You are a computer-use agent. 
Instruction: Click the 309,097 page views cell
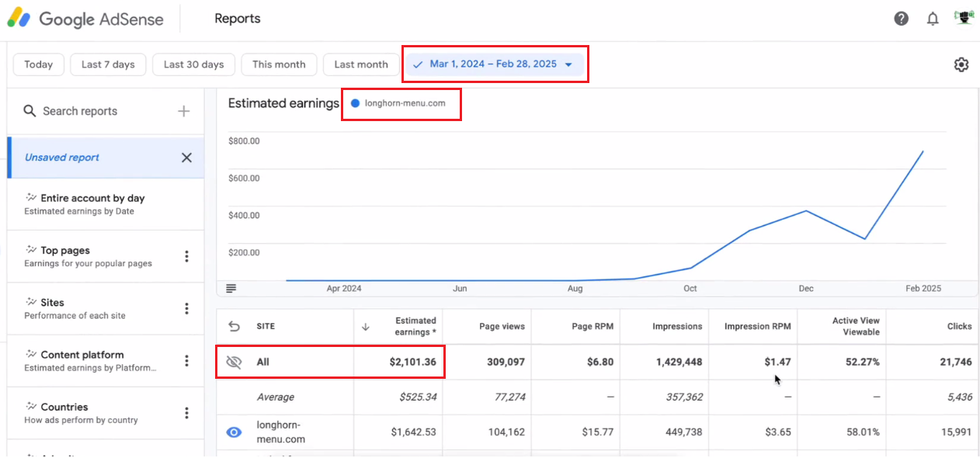pyautogui.click(x=504, y=362)
